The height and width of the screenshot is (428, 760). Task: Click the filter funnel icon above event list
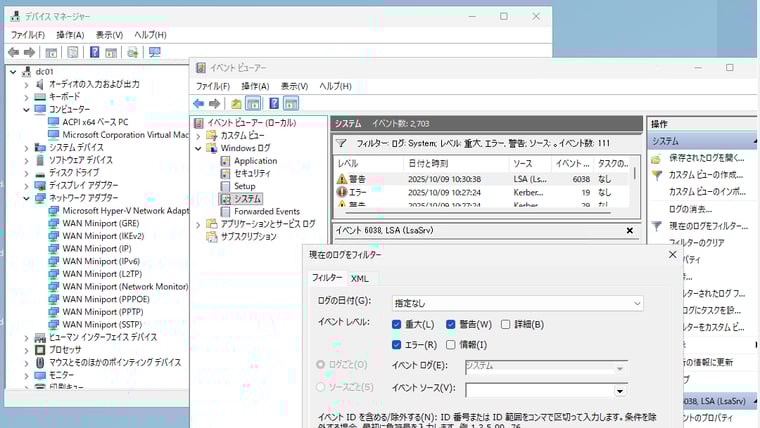[340, 143]
